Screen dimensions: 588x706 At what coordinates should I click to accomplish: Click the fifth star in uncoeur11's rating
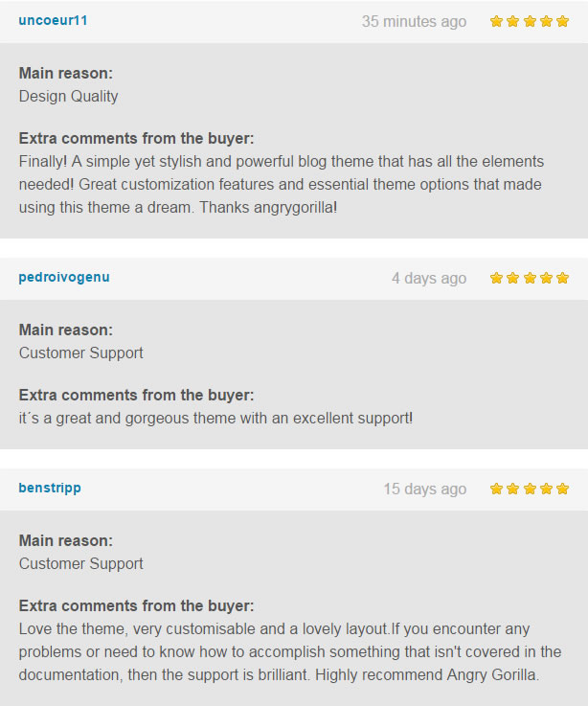pyautogui.click(x=561, y=21)
